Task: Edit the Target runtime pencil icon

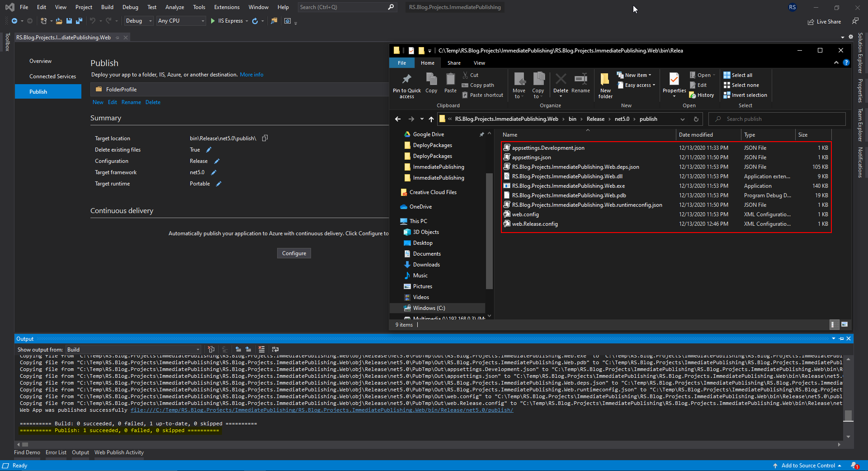Action: (x=219, y=184)
